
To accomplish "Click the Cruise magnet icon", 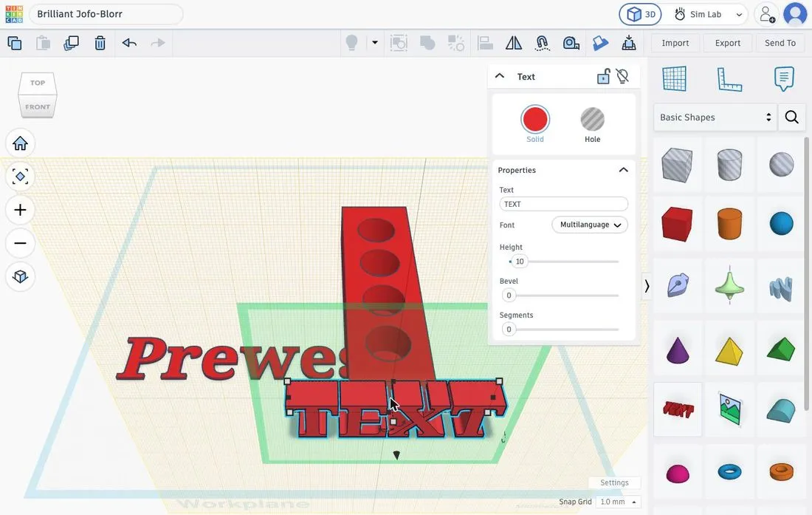I will [x=543, y=43].
